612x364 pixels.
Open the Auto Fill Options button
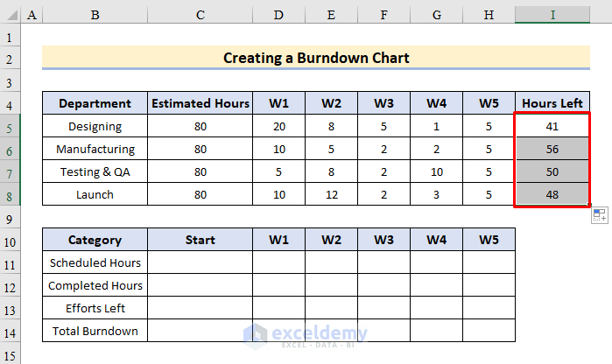[x=599, y=215]
